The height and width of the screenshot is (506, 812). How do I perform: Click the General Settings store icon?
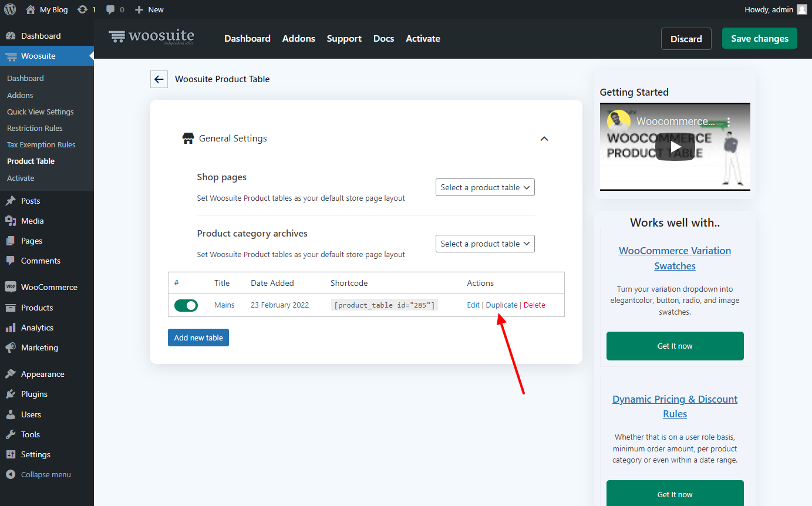[x=188, y=139]
